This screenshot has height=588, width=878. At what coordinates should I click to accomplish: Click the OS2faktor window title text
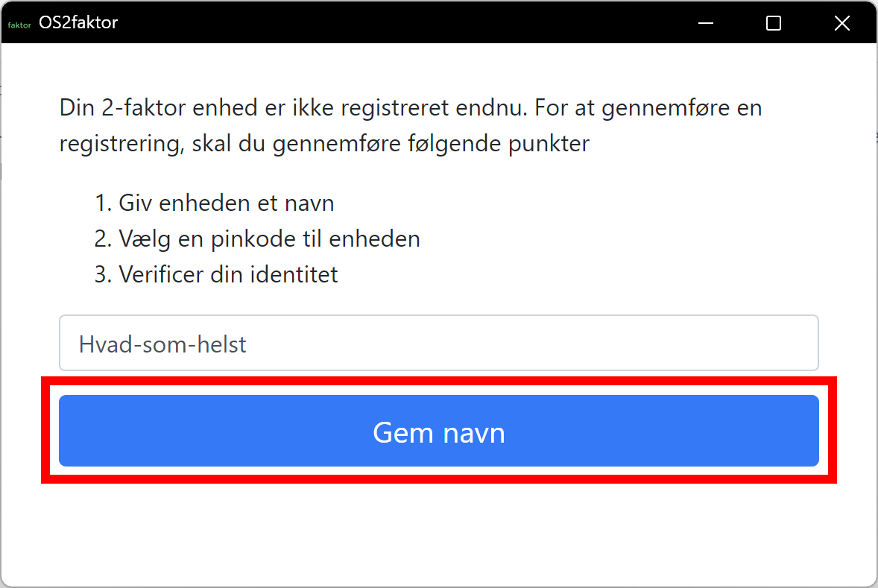[78, 23]
